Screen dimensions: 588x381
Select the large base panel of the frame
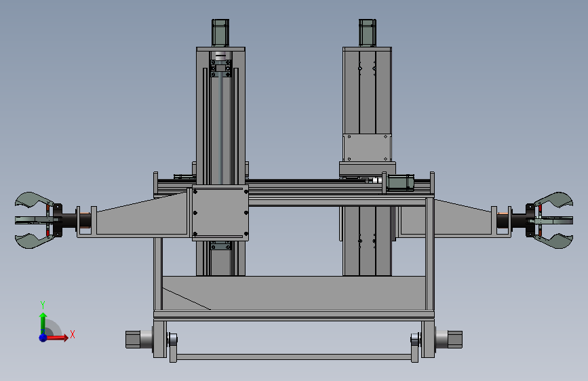click(294, 294)
